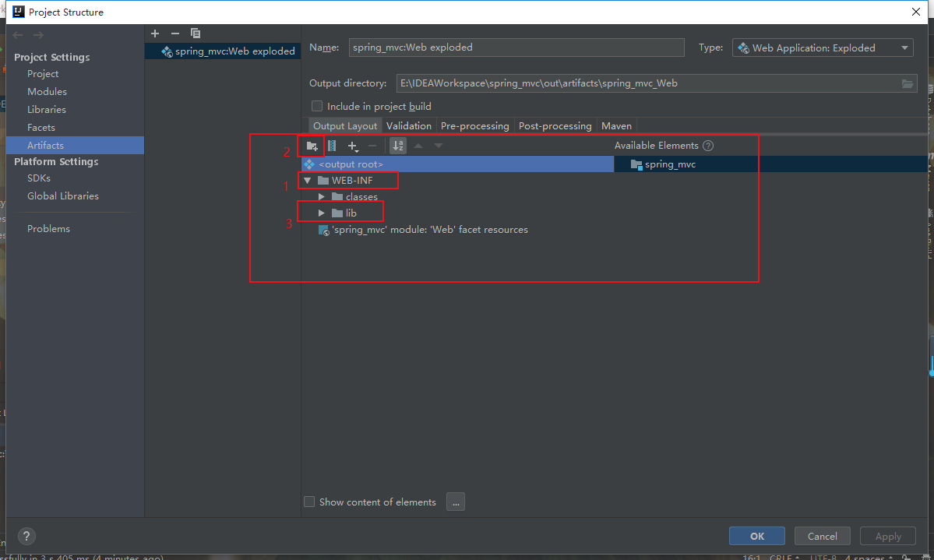Image resolution: width=934 pixels, height=560 pixels.
Task: Select the spring_mvc:Web exploded artifact
Action: pyautogui.click(x=223, y=51)
